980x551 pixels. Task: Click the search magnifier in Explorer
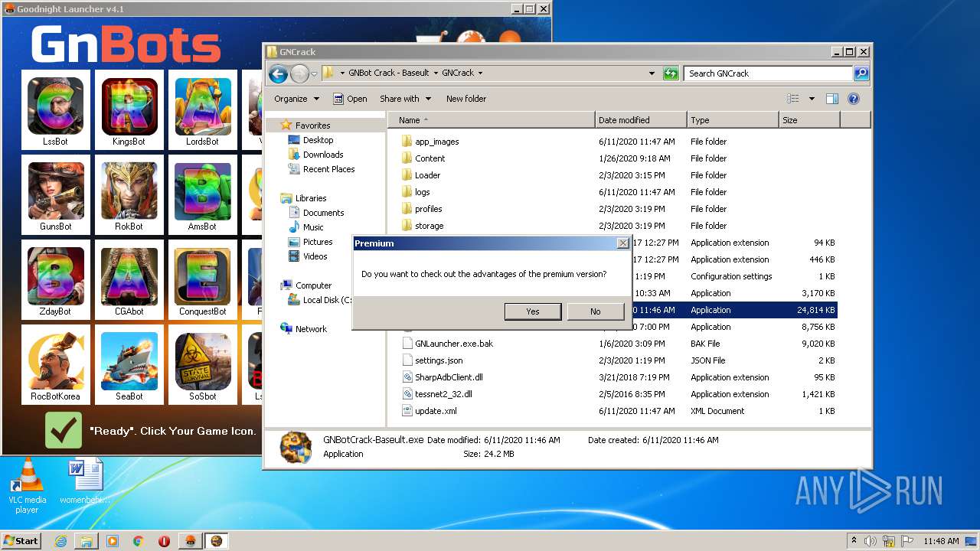(x=861, y=73)
